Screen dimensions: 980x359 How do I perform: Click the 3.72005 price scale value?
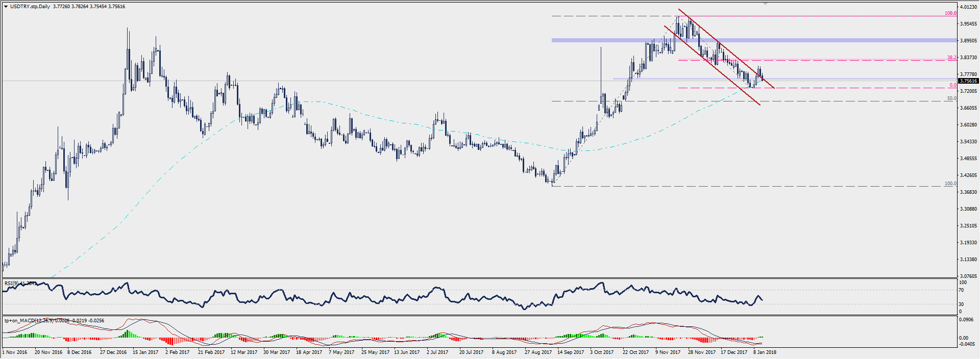[x=968, y=91]
